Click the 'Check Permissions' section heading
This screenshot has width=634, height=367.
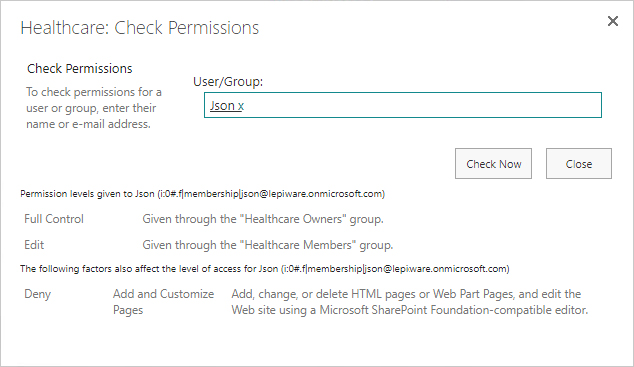pyautogui.click(x=80, y=69)
